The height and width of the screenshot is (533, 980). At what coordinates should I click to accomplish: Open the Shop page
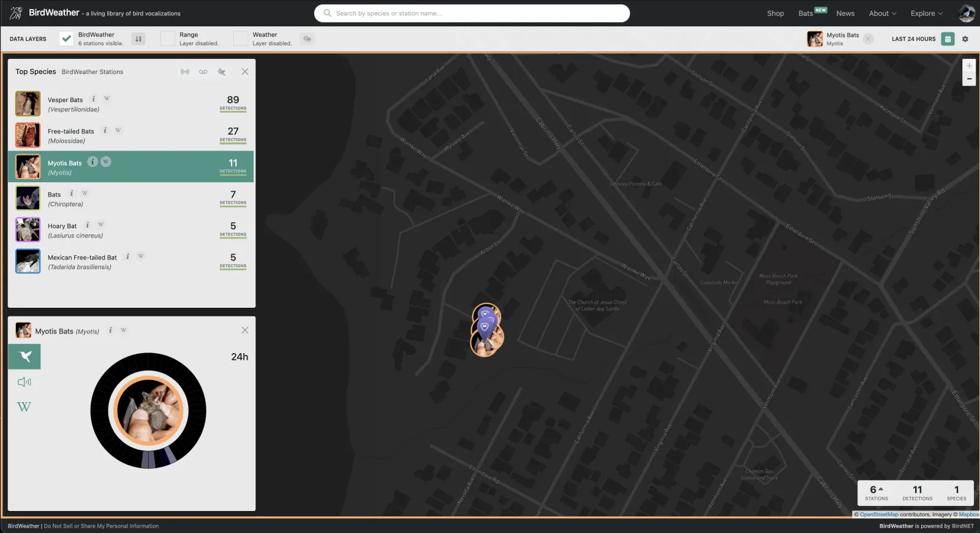pos(775,13)
